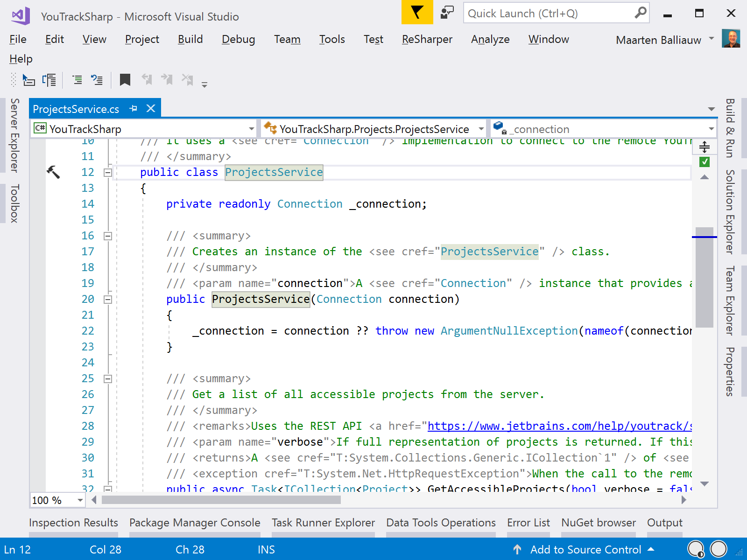Open the Solution Explorer side panel
The image size is (747, 560).
[x=730, y=212]
